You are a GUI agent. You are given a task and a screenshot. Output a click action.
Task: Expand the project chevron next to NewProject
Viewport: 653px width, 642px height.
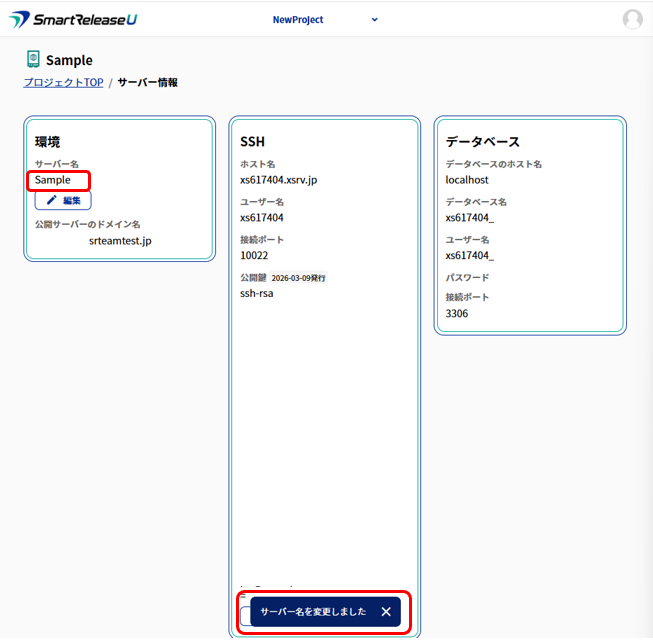[x=375, y=19]
